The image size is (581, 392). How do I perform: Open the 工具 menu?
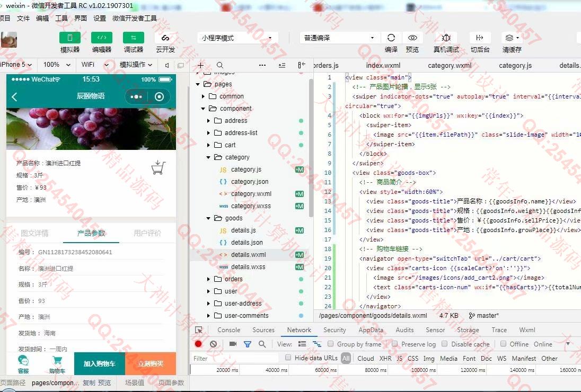[61, 18]
